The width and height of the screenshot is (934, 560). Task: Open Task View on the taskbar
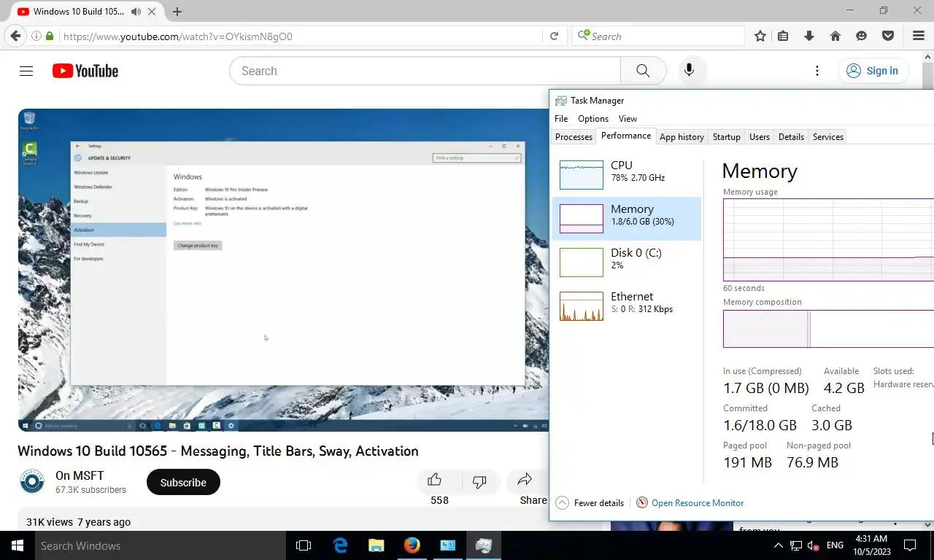pos(304,545)
